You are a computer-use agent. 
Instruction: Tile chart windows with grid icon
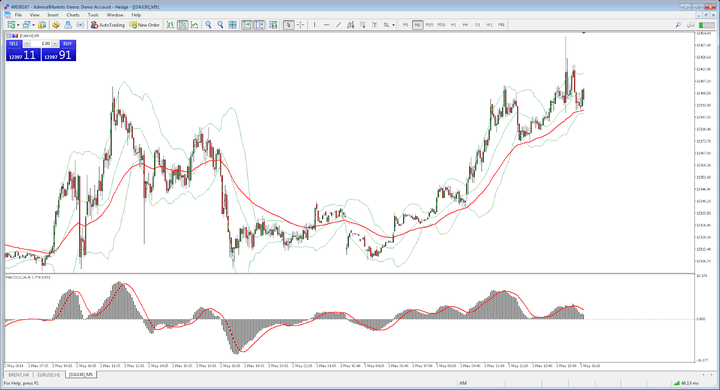point(232,25)
